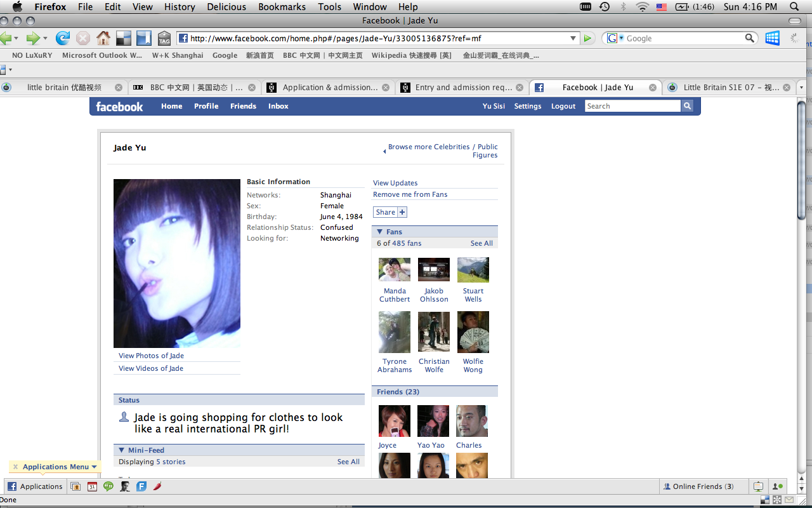Image resolution: width=812 pixels, height=508 pixels.
Task: Click the online status person icon
Action: 776,486
